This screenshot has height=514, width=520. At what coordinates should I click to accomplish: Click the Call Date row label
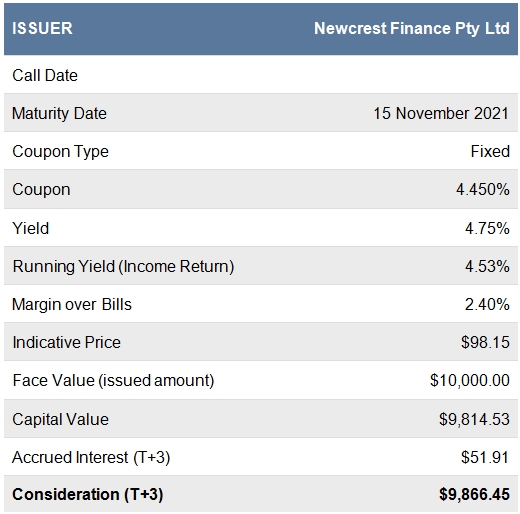click(x=45, y=75)
